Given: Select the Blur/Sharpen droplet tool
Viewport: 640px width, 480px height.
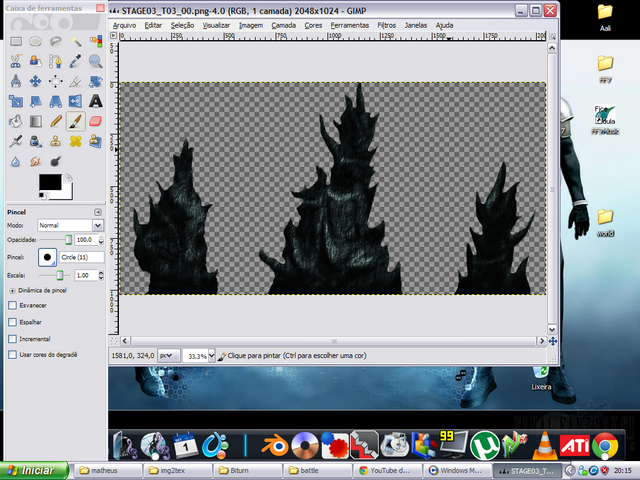Looking at the screenshot, I should point(16,162).
